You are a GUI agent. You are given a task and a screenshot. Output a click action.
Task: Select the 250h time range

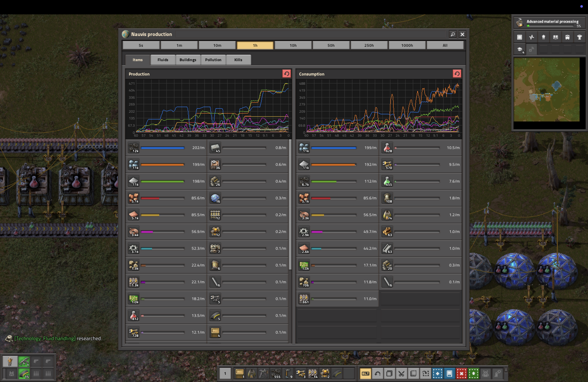tap(369, 45)
